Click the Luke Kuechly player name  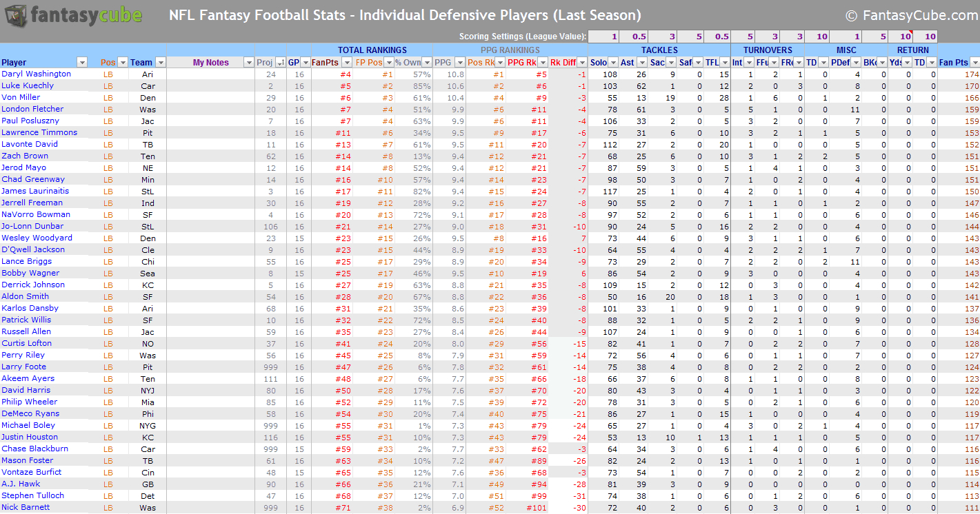(x=28, y=85)
